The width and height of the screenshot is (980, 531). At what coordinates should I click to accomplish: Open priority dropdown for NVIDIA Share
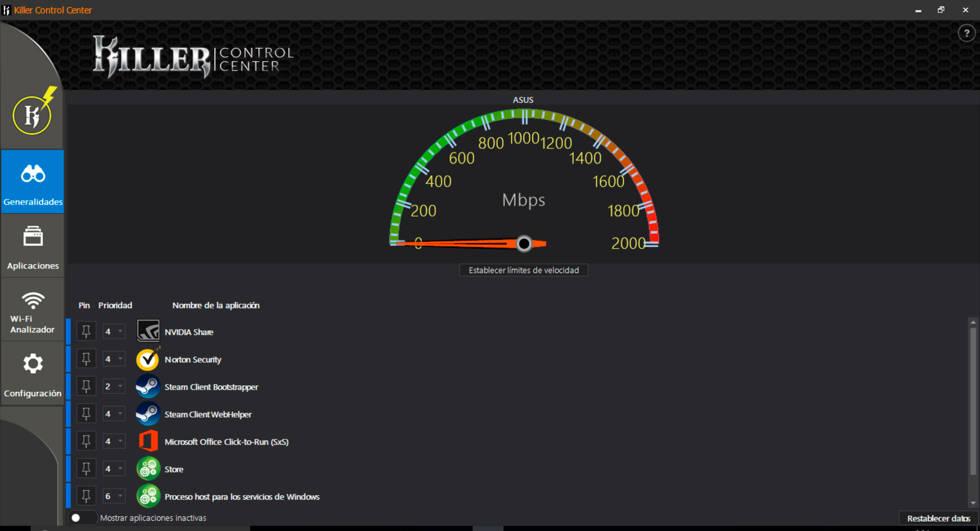114,331
